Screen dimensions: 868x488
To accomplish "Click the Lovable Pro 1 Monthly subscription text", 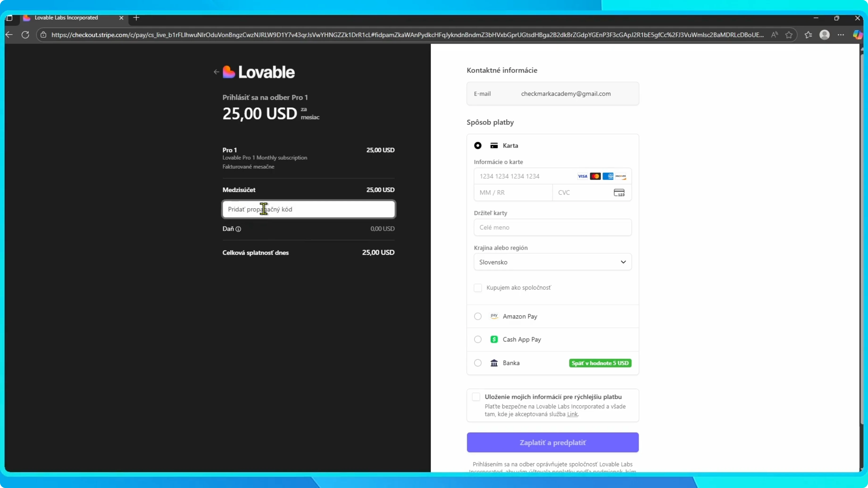I will pyautogui.click(x=265, y=158).
